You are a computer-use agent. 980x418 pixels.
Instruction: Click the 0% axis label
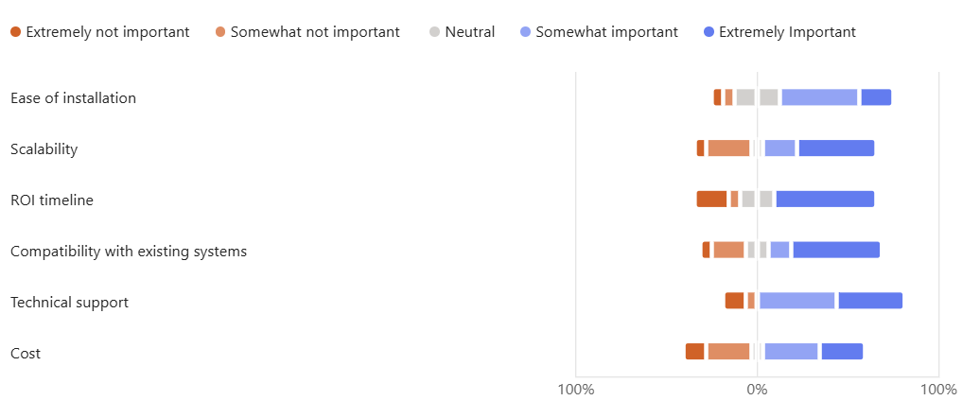click(x=757, y=389)
